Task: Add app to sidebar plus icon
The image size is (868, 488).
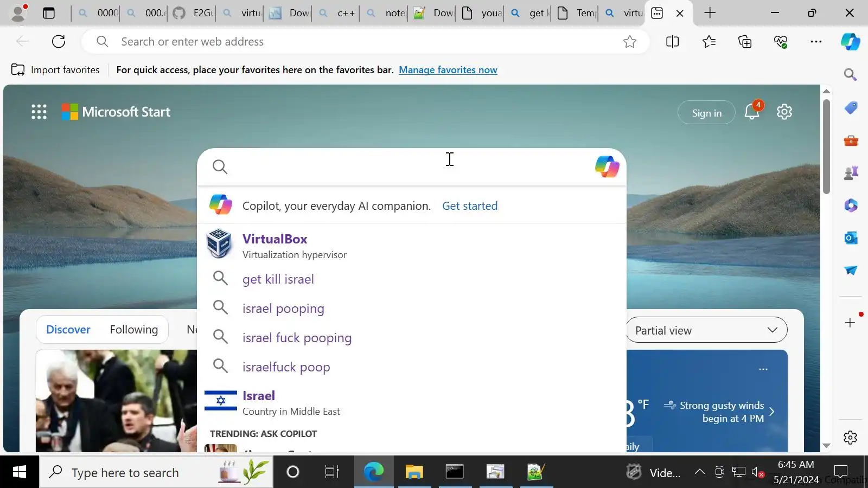Action: [850, 323]
